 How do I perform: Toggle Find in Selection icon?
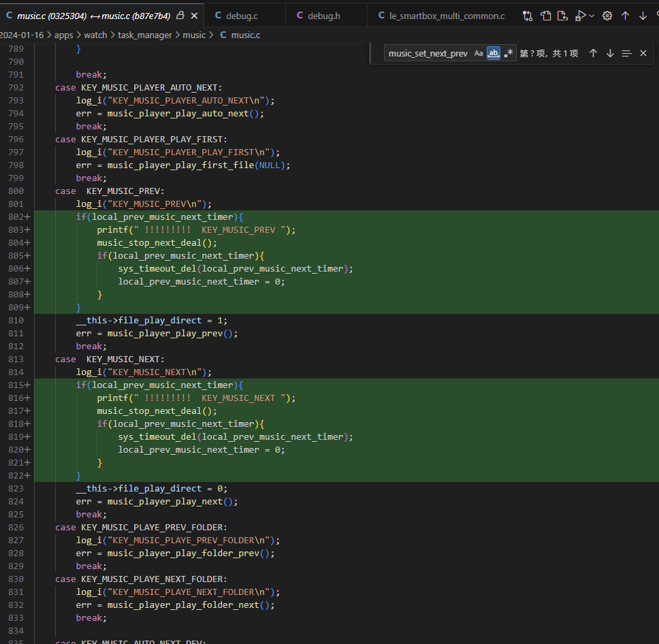point(626,53)
